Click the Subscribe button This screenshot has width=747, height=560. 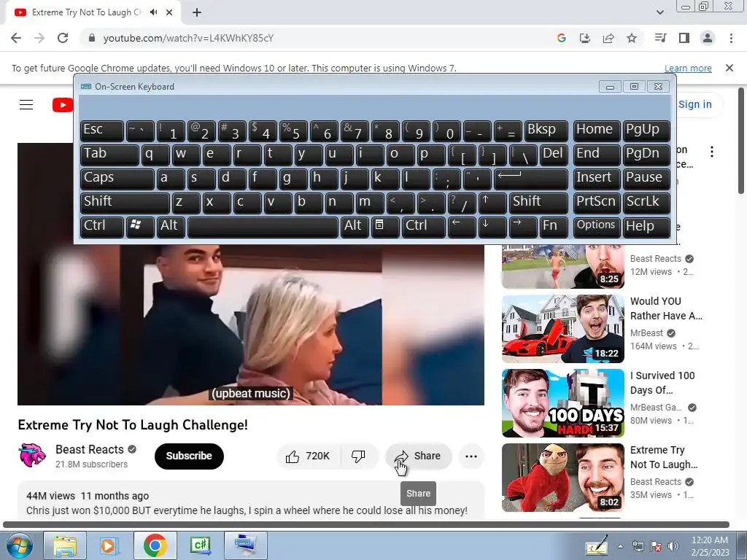click(189, 456)
